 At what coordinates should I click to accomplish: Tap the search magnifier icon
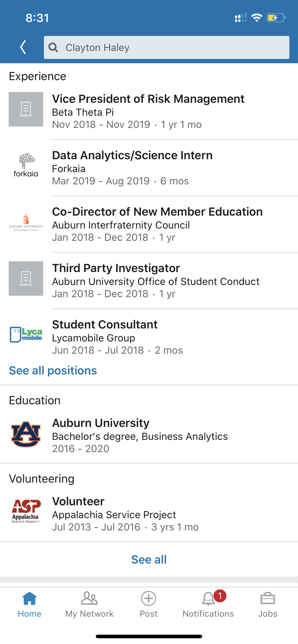coord(53,47)
